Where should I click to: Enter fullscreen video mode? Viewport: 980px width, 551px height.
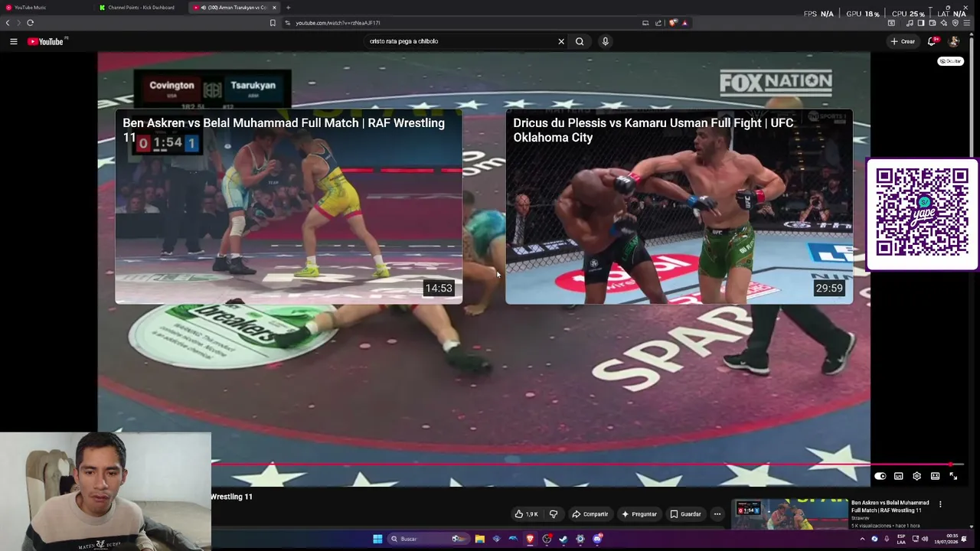pos(954,476)
